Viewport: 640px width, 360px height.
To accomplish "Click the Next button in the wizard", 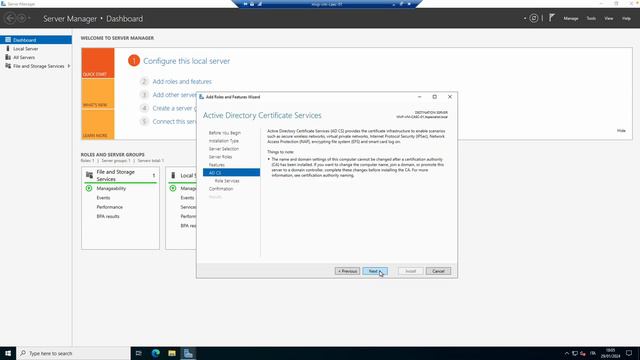I will (x=375, y=271).
